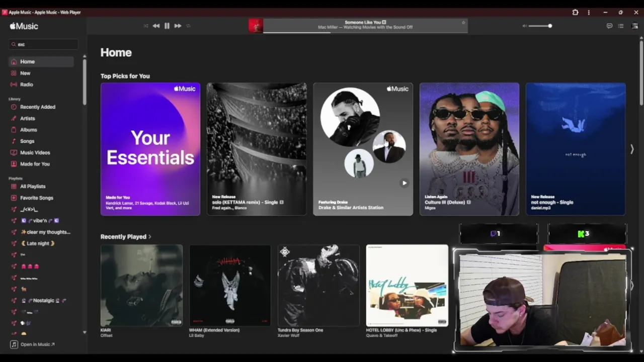
Task: Click the song progress bar
Action: (x=365, y=32)
